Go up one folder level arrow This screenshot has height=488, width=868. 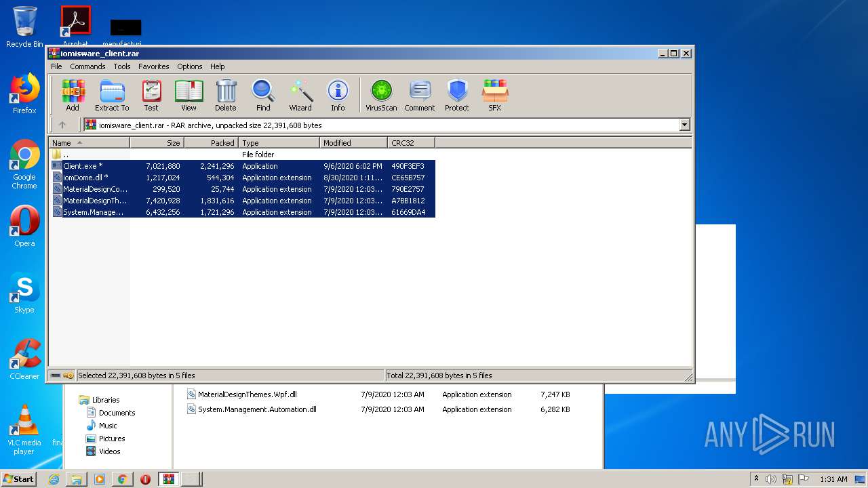point(62,125)
